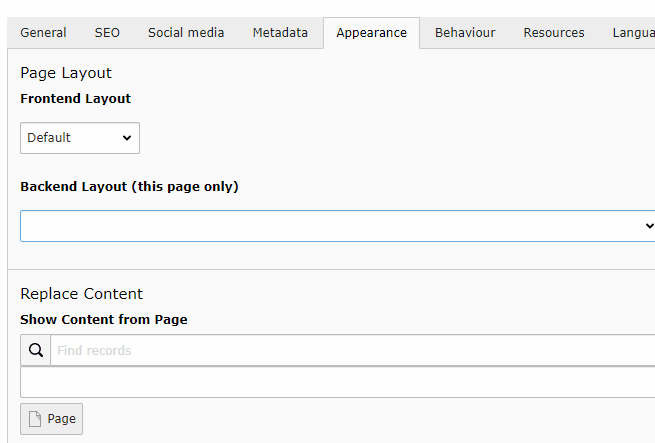This screenshot has width=655, height=443.
Task: Click the Backend Layout field label
Action: [129, 187]
